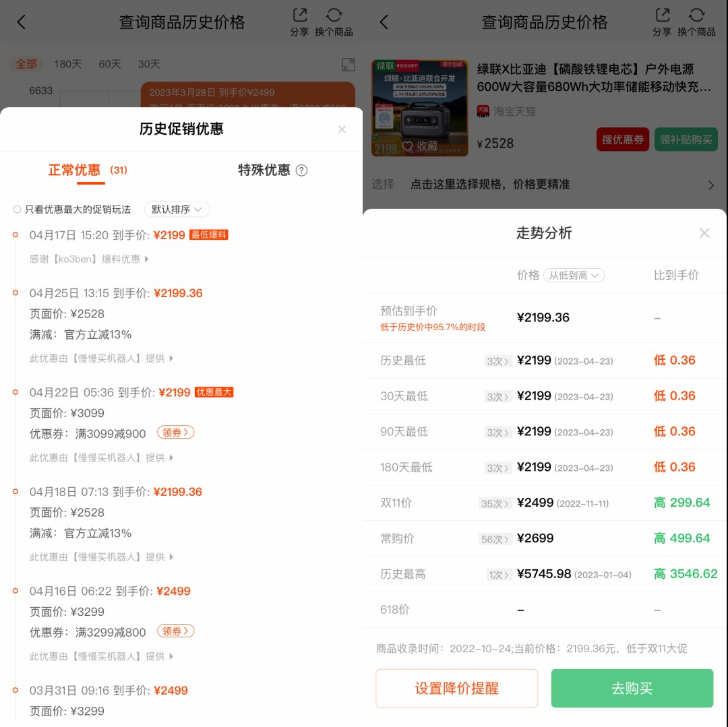728x727 pixels.
Task: Open the 从低到高 price order dropdown
Action: point(574,275)
